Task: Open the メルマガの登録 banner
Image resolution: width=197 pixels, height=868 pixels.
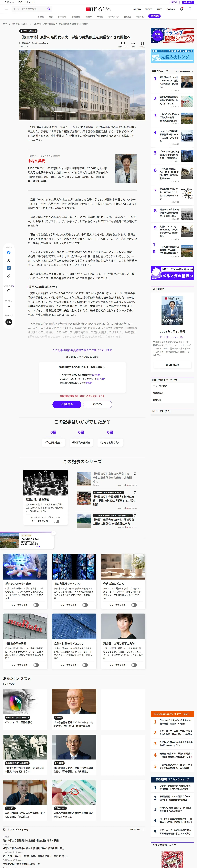Action: click(x=172, y=273)
